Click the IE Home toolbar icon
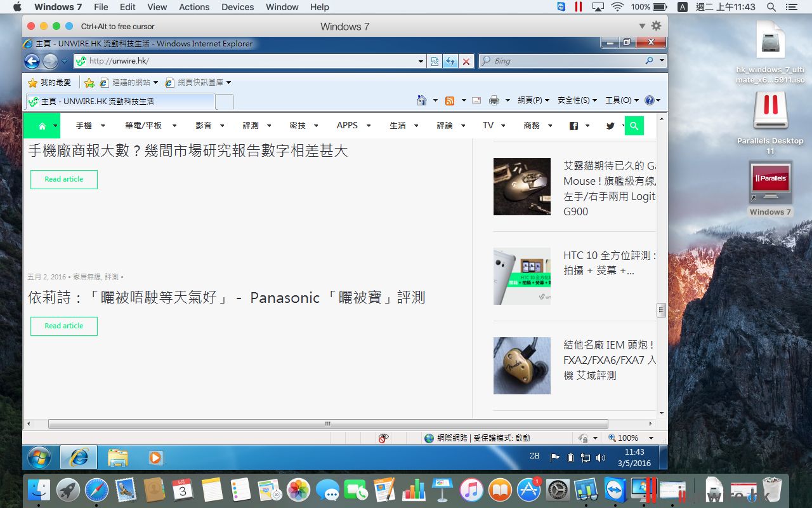 [421, 100]
